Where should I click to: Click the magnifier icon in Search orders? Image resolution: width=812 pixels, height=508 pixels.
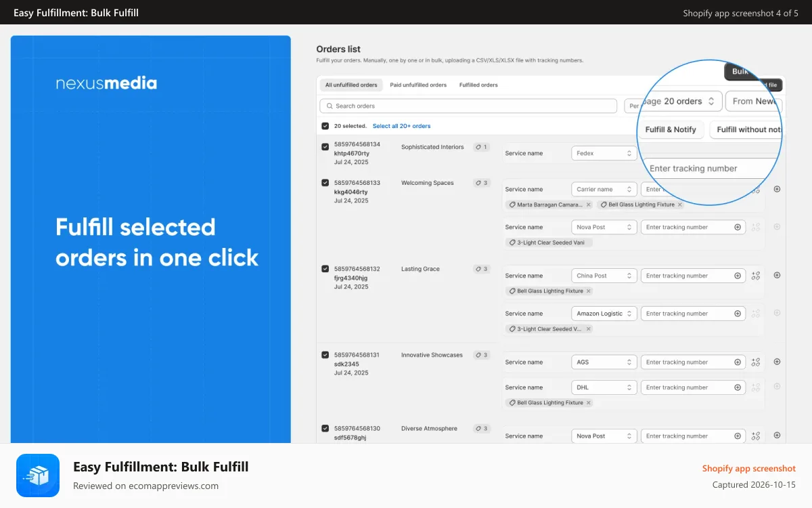(330, 106)
